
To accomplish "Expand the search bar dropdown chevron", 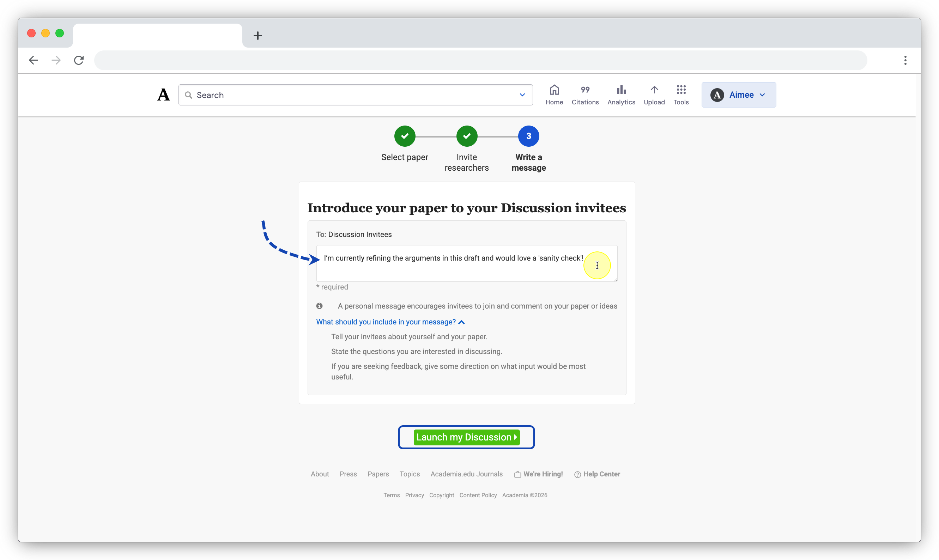I will (522, 95).
